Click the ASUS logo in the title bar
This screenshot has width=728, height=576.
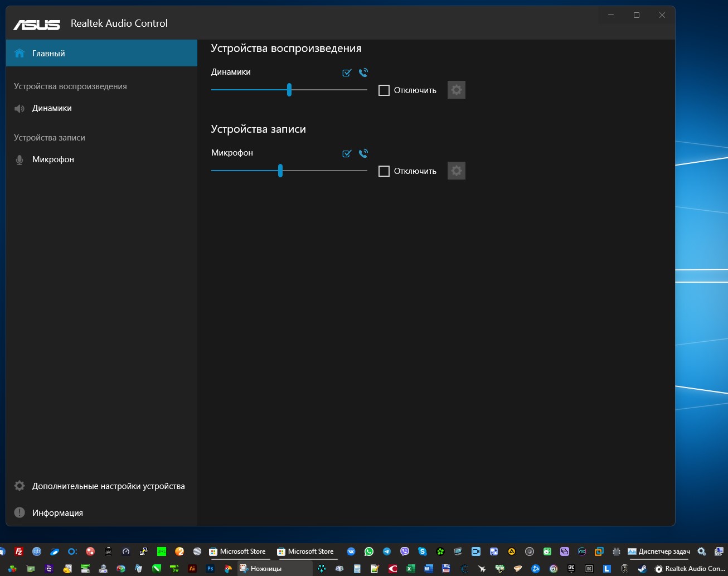pyautogui.click(x=37, y=24)
